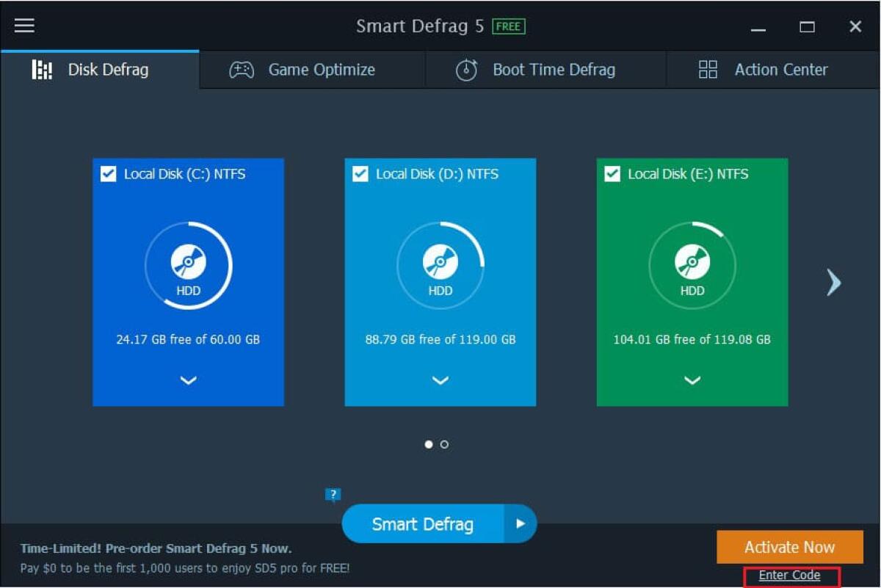881x588 pixels.
Task: Uncheck Local Disk (C:) NTFS
Action: tap(107, 174)
